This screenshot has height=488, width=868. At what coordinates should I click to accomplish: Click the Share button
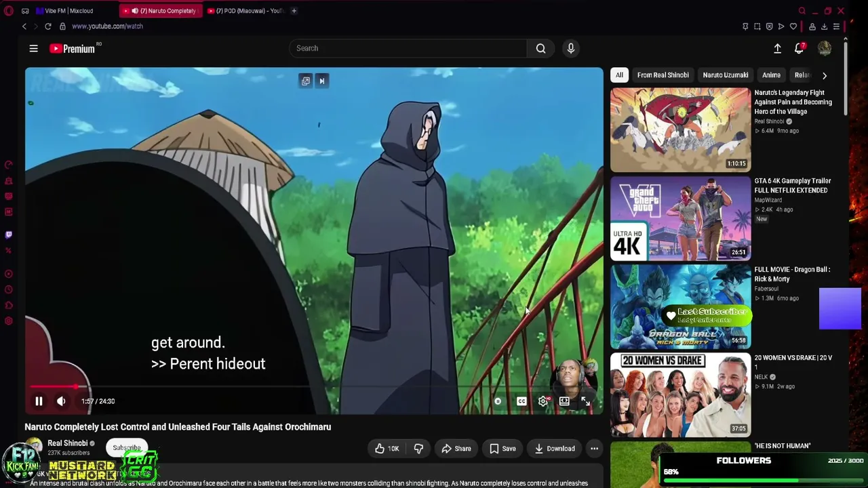click(x=456, y=449)
